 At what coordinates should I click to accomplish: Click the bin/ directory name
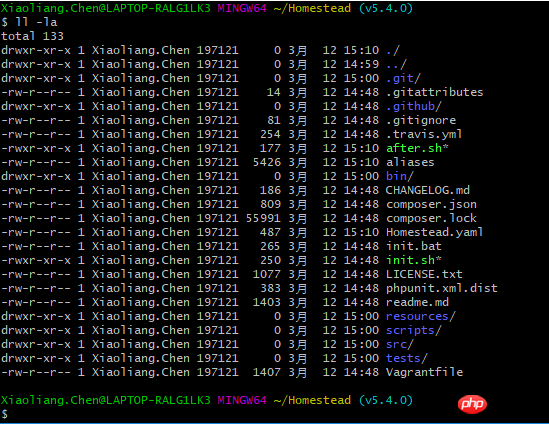[399, 176]
